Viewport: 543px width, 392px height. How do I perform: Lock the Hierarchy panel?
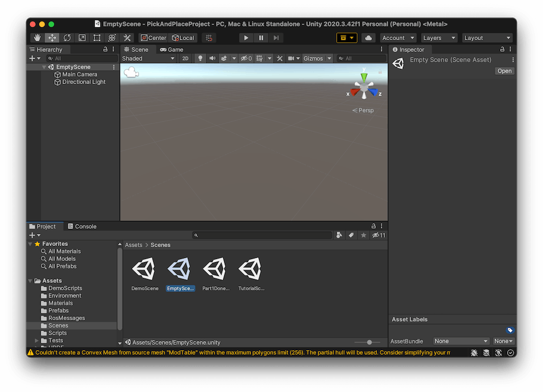(105, 49)
